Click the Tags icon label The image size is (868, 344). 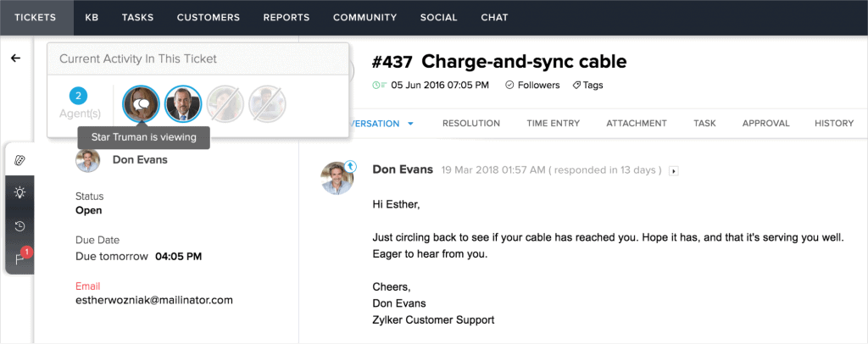(x=587, y=86)
